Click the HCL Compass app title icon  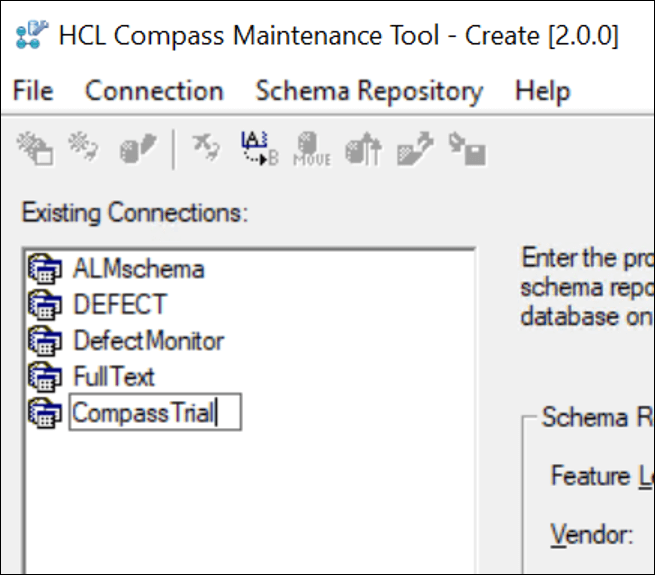pos(32,34)
